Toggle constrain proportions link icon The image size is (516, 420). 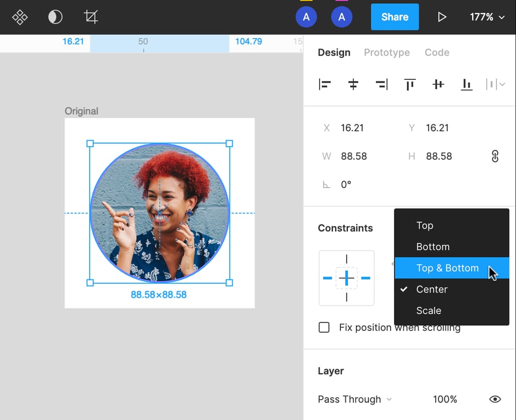(495, 156)
